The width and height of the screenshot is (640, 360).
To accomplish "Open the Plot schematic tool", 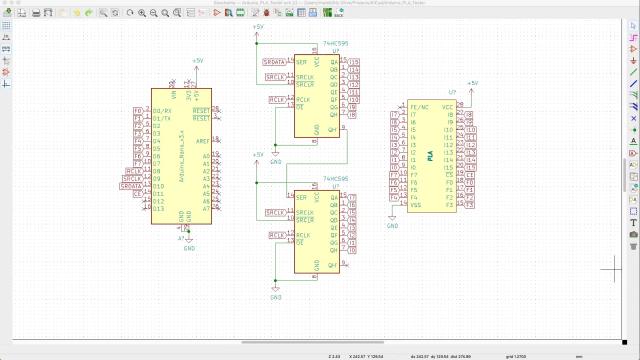I will pos(48,13).
